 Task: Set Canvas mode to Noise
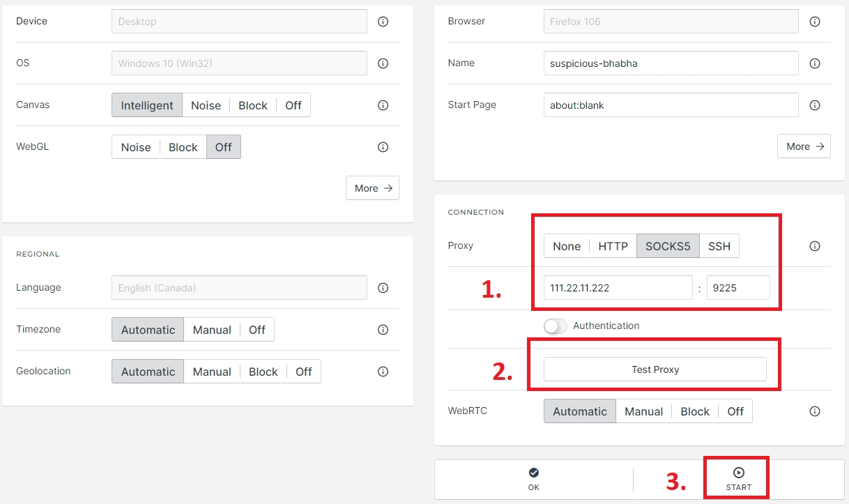(x=206, y=105)
